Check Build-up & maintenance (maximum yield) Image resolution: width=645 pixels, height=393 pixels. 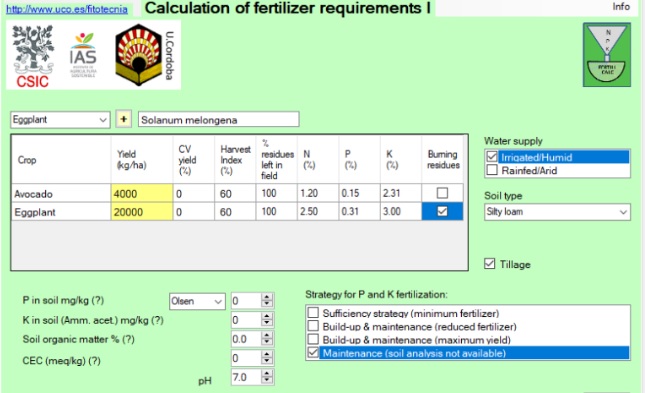313,339
